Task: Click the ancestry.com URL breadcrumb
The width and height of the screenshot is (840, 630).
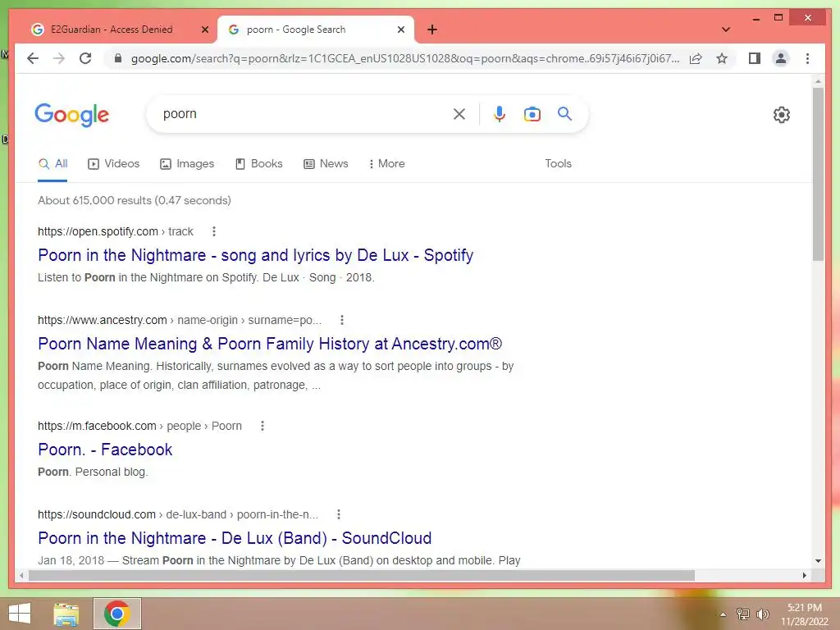Action: (x=180, y=320)
